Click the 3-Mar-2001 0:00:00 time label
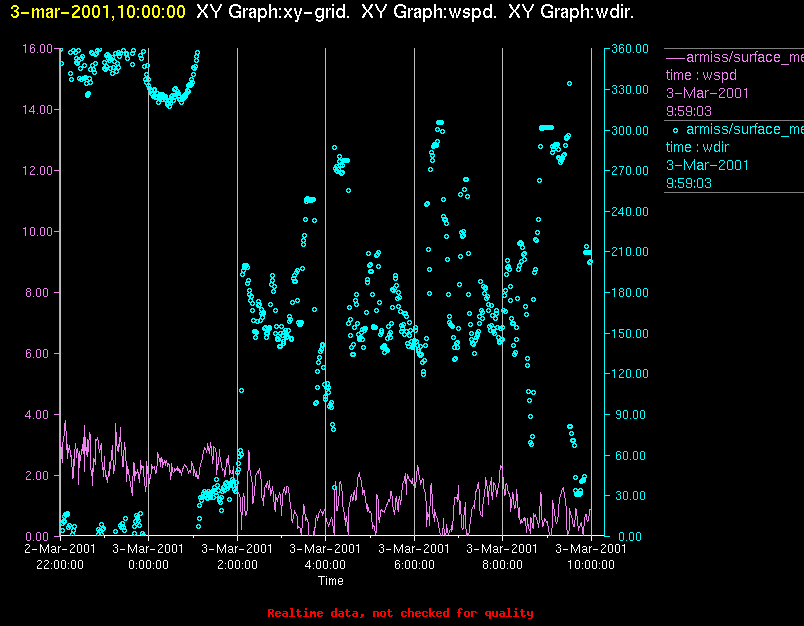This screenshot has height=626, width=804. tap(148, 557)
